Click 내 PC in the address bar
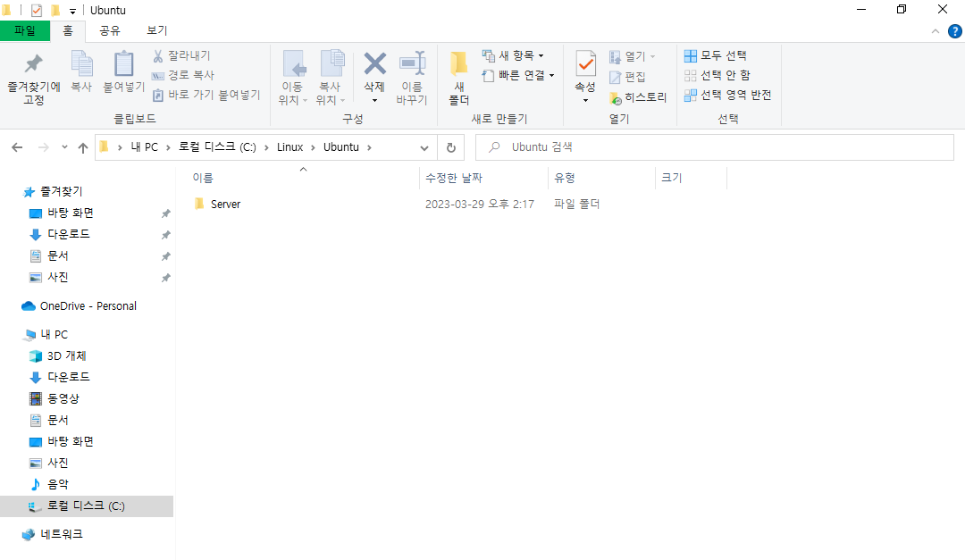 145,147
